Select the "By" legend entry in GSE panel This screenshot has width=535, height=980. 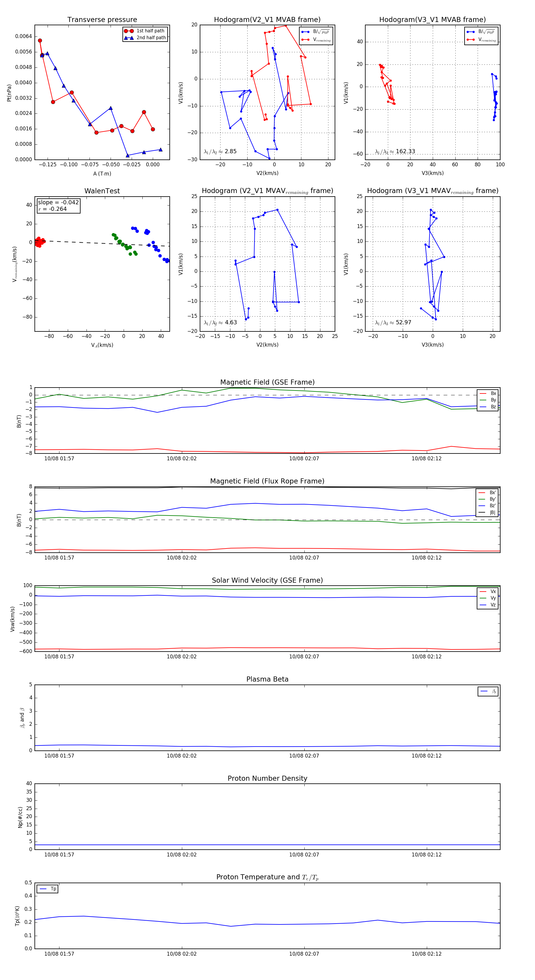(x=488, y=400)
